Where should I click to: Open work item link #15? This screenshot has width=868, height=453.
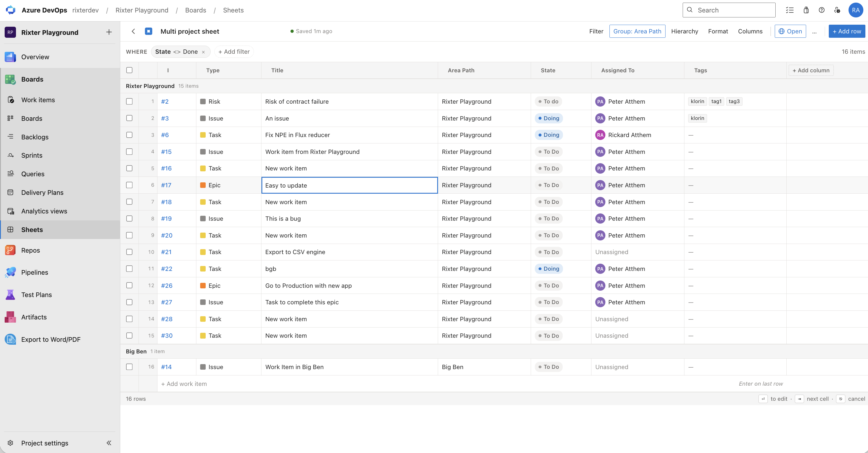click(x=166, y=152)
